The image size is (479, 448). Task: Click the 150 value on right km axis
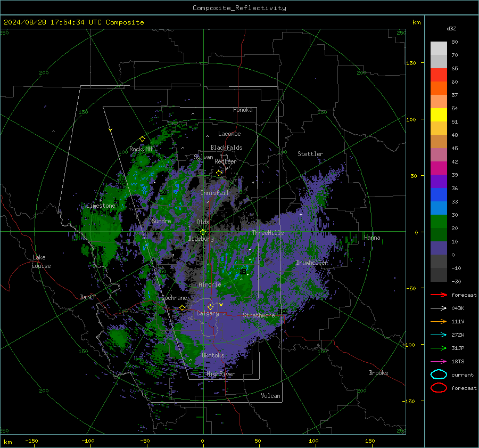(411, 63)
